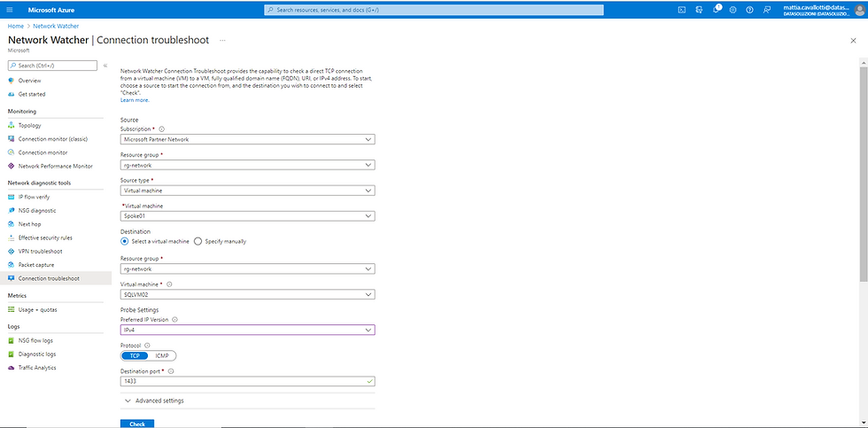Viewport: 868px width, 428px height.
Task: Click info icon beside Preferred IP Version
Action: [x=175, y=320]
